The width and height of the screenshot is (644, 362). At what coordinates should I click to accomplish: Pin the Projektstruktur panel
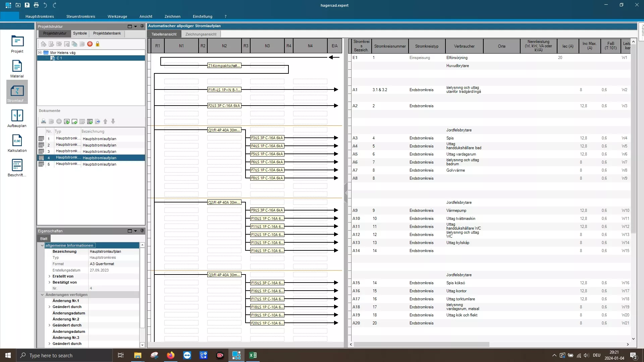click(x=142, y=26)
